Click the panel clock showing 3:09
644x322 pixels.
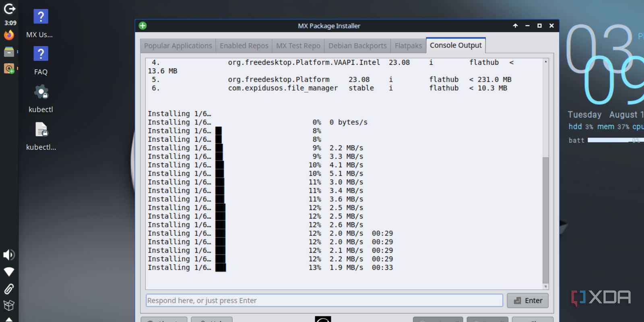pos(10,23)
